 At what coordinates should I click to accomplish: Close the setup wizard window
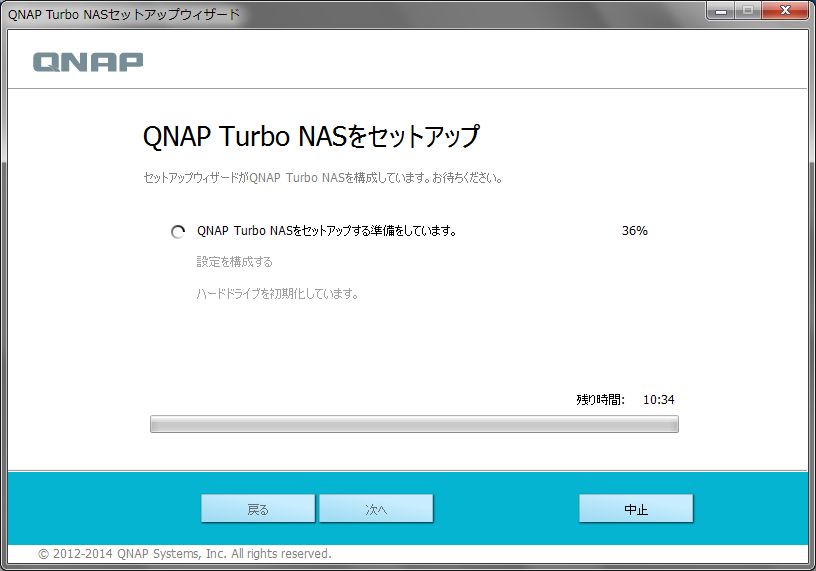(x=784, y=10)
